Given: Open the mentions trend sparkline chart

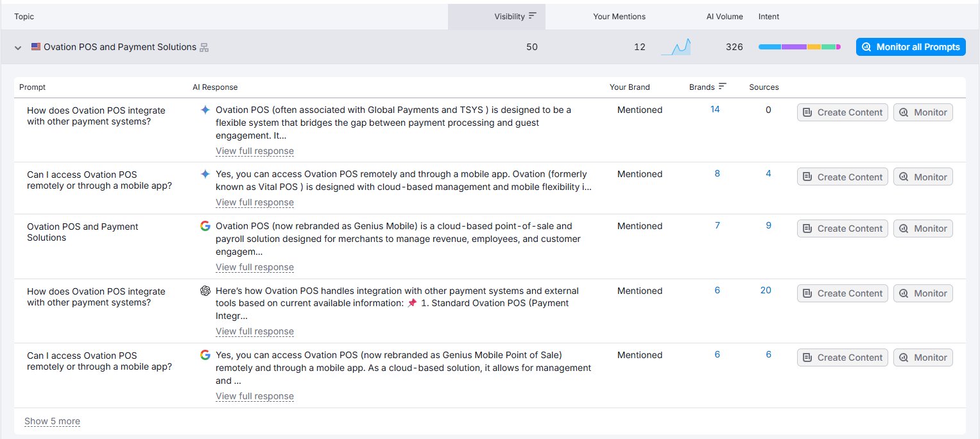Looking at the screenshot, I should click(676, 47).
